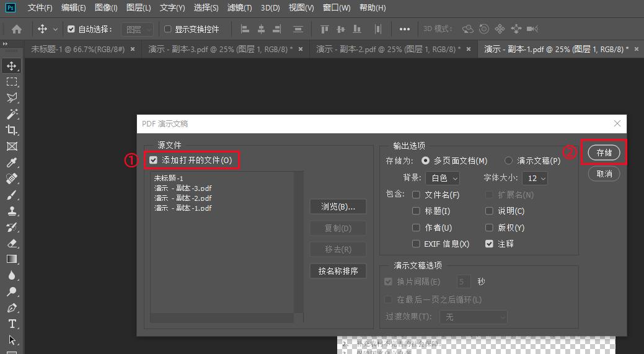Select the Rectangular Marquee tool
This screenshot has height=354, width=644.
click(12, 82)
